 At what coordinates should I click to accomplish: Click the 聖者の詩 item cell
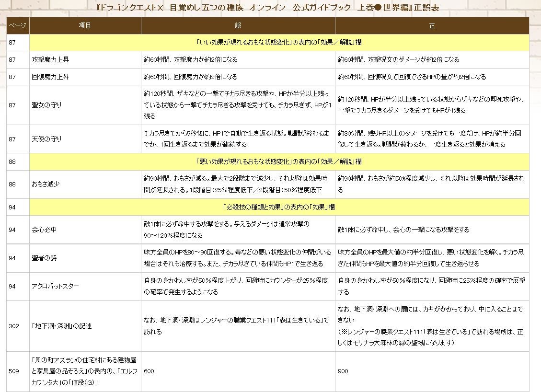coord(85,258)
